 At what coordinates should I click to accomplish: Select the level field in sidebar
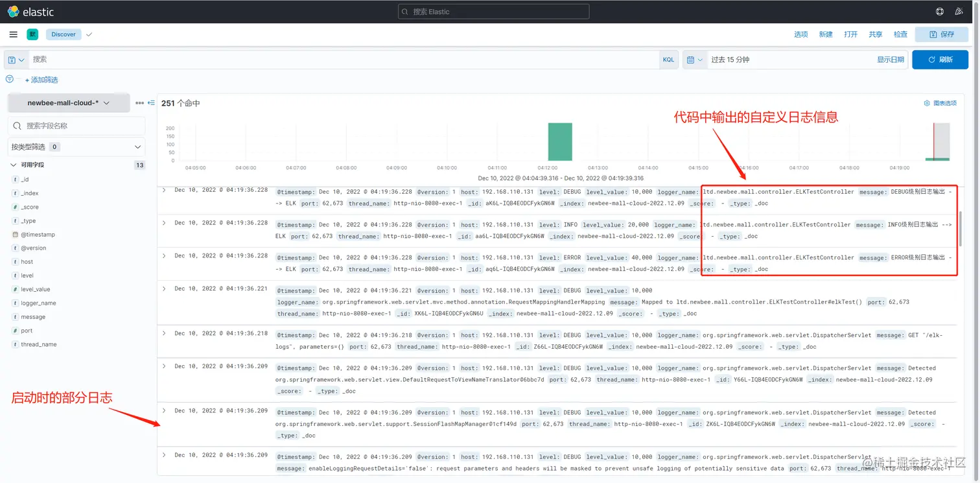27,276
